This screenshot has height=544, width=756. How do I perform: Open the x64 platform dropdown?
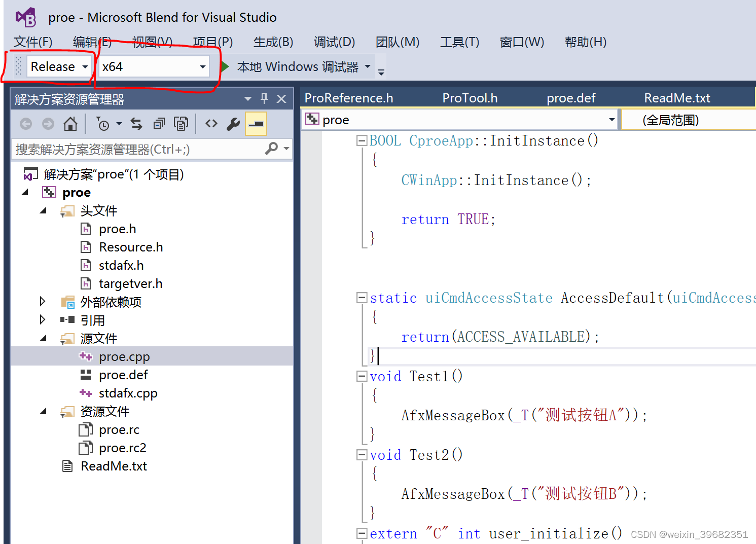pos(154,67)
